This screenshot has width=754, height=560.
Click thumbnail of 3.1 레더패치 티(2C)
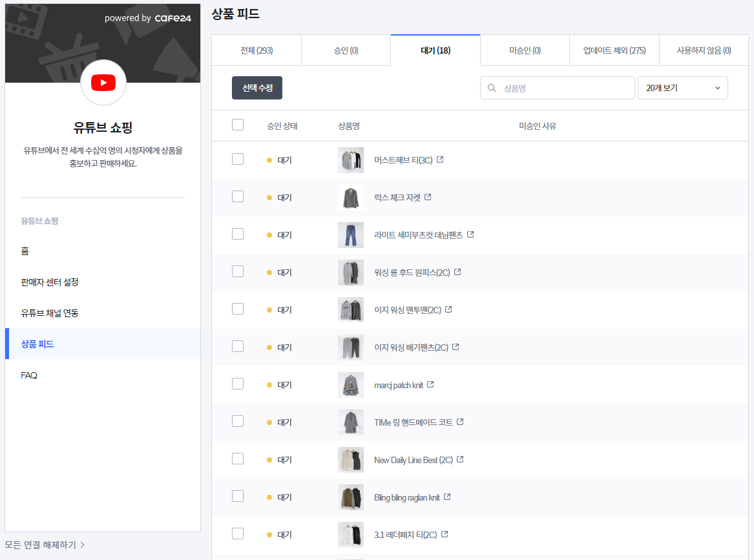351,535
